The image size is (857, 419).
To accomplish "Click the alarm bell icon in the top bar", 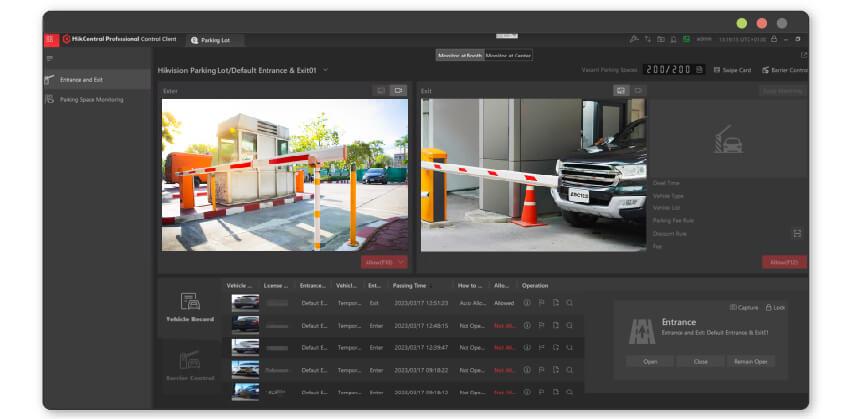I will pos(673,39).
